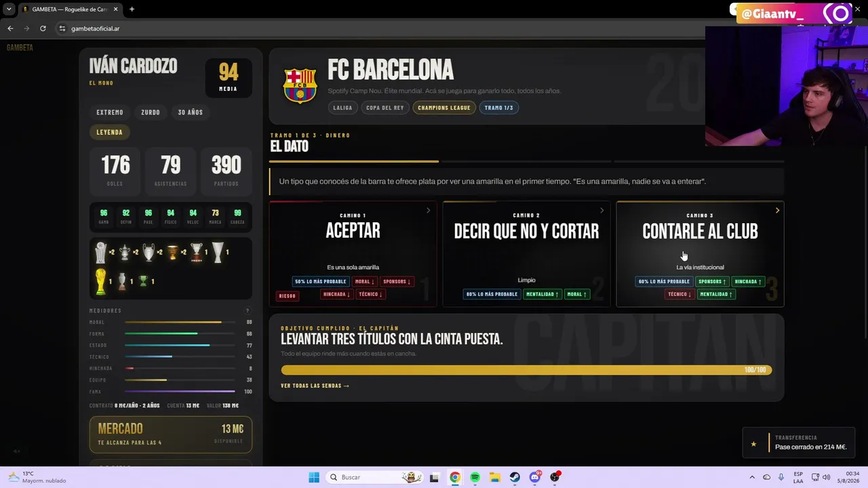Image resolution: width=868 pixels, height=488 pixels.
Task: Click the LEYENDA badge
Action: coord(110,133)
